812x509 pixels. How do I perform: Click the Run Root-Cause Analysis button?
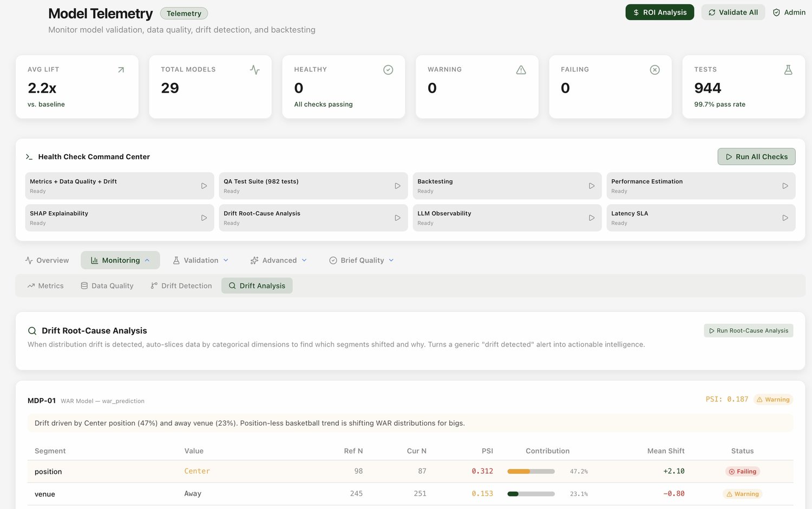pos(749,331)
